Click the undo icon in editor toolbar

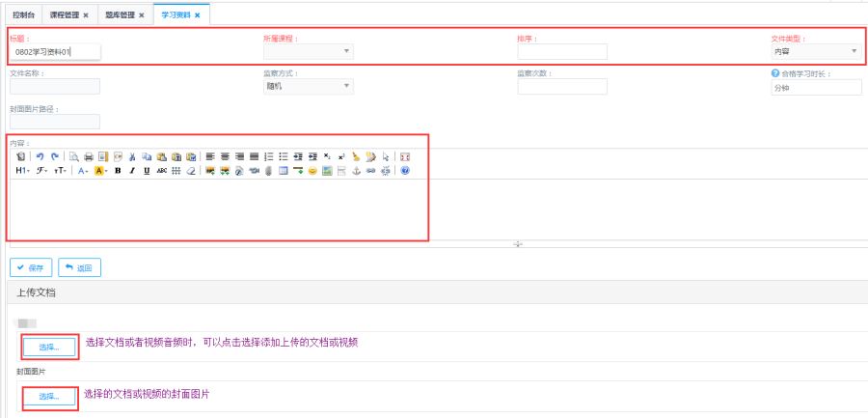pos(40,156)
